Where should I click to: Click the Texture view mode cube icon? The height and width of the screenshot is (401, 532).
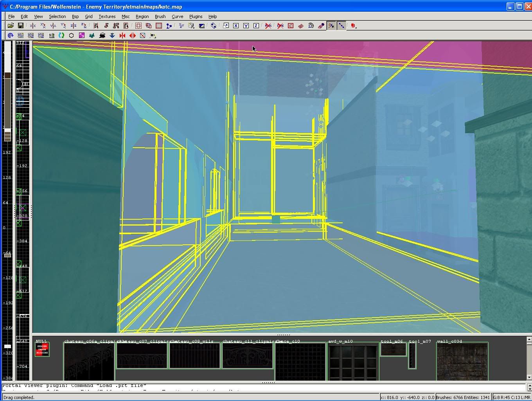(191, 26)
